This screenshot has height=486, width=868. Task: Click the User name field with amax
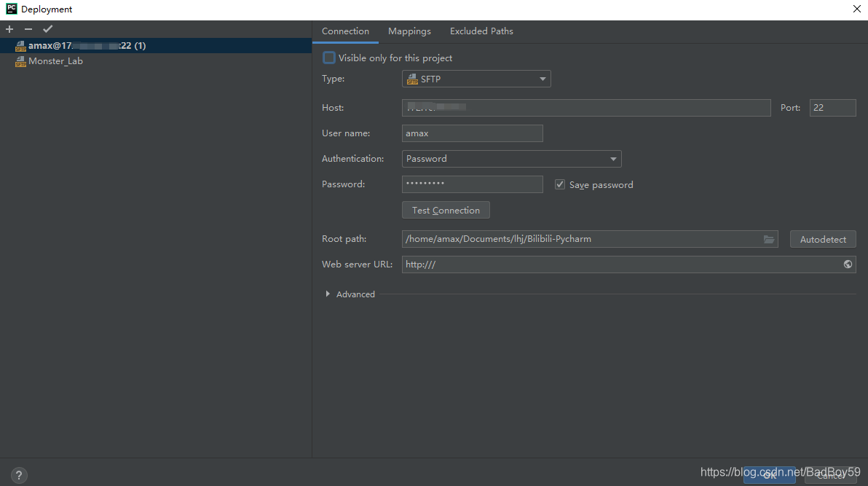(472, 133)
